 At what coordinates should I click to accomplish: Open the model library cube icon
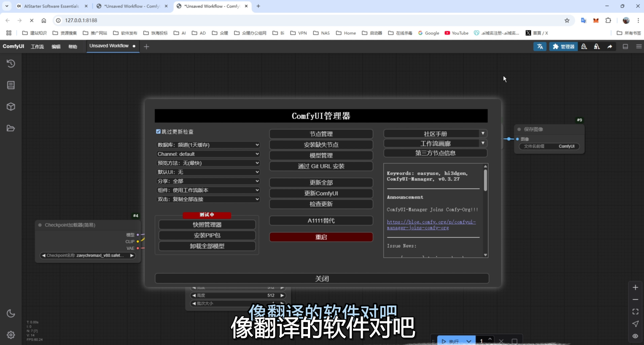11,106
